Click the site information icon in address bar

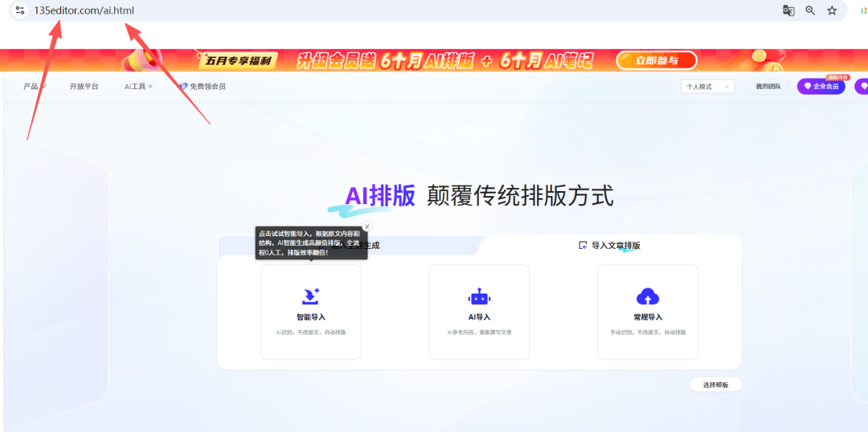[20, 10]
